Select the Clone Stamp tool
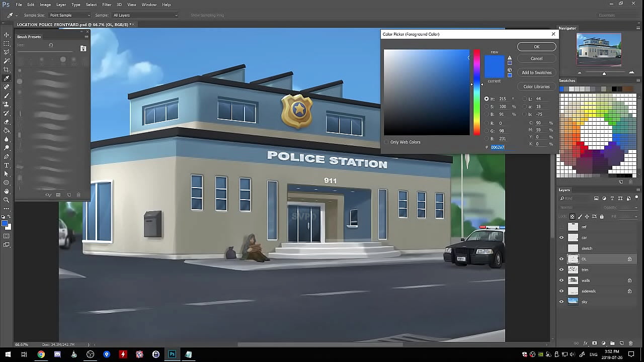Screen dimensions: 644x362 coord(7,104)
